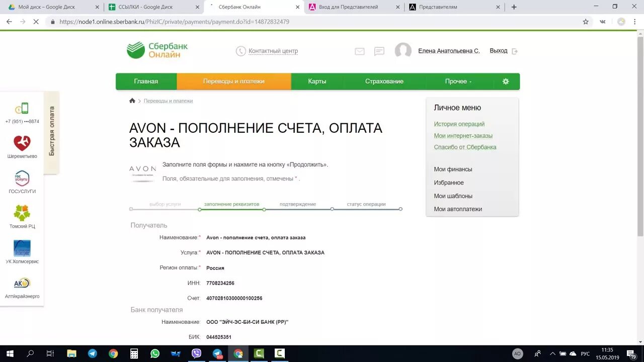
Task: Open Viber from the taskbar
Action: pos(197,353)
